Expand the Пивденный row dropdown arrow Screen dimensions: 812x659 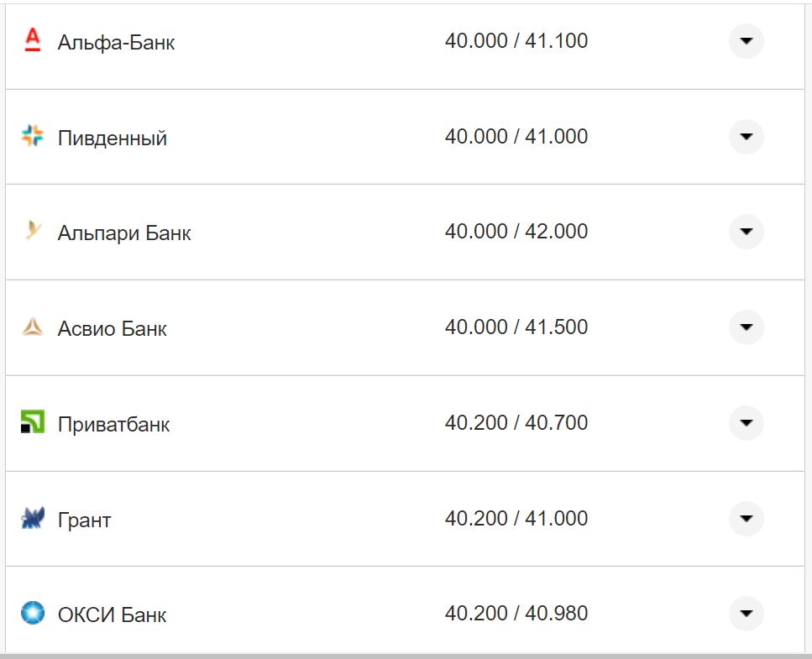[x=746, y=136]
